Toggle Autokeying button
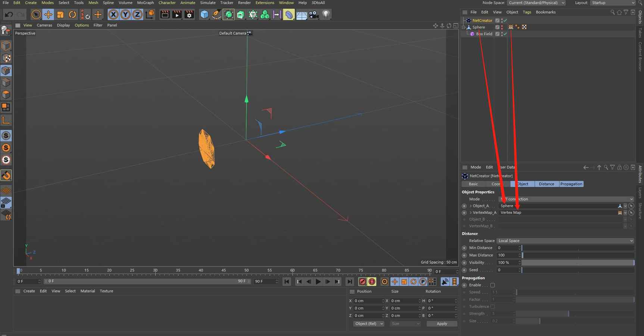Image resolution: width=644 pixels, height=336 pixels. (x=372, y=282)
